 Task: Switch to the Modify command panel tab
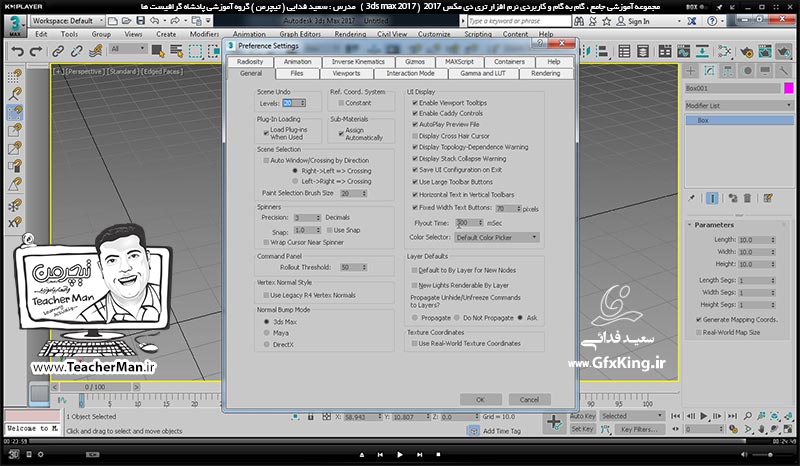click(x=709, y=71)
